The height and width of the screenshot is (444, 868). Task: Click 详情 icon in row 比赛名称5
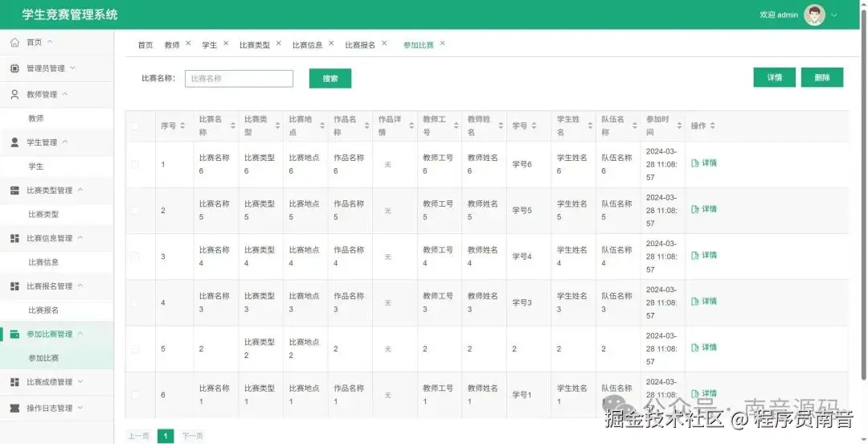[x=694, y=209]
